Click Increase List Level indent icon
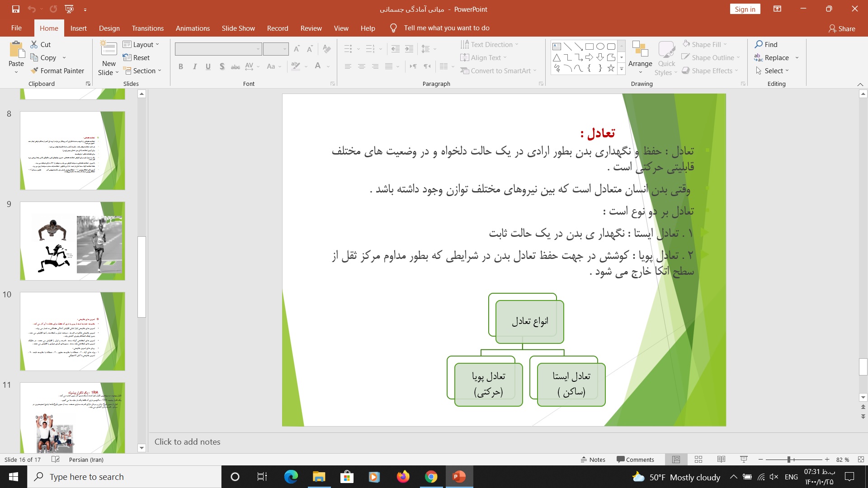Viewport: 868px width, 488px height. [x=409, y=49]
